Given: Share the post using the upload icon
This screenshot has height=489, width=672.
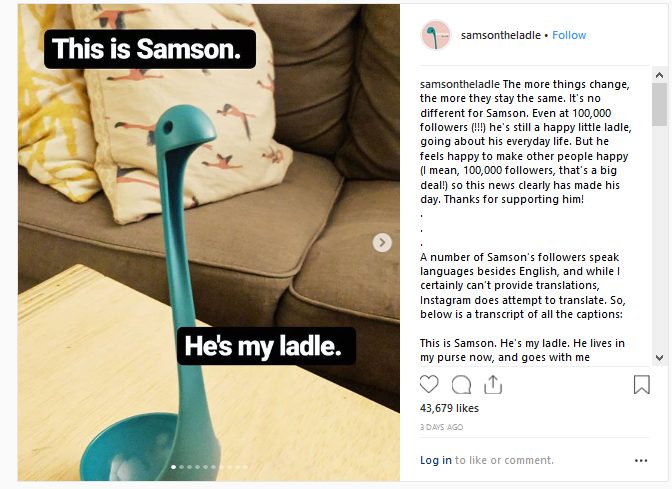Looking at the screenshot, I should point(493,384).
